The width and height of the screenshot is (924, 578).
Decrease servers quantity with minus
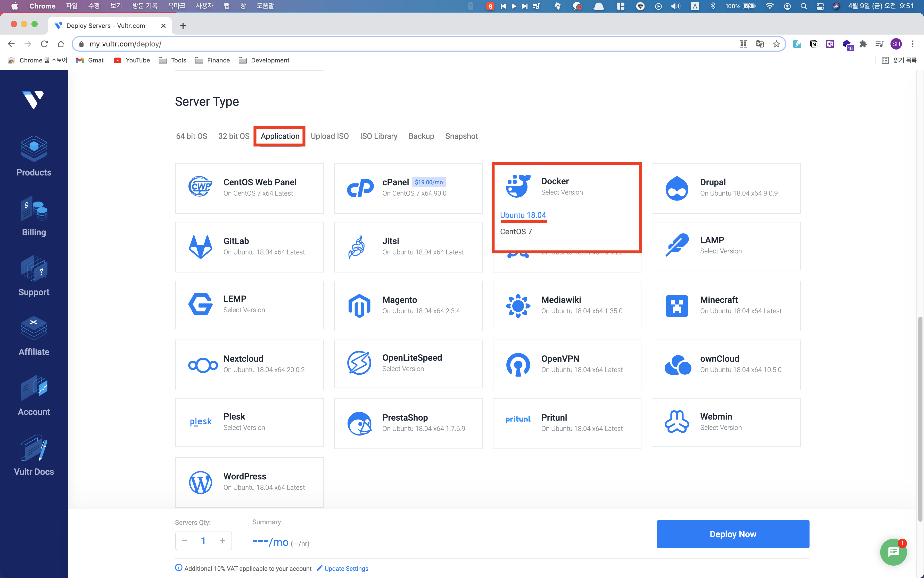click(184, 541)
